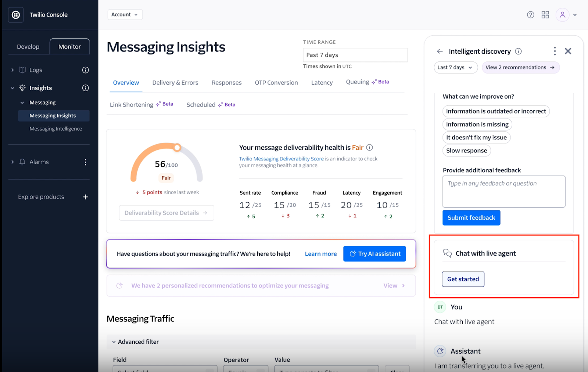Click the Logs info icon
588x372 pixels.
pyautogui.click(x=85, y=70)
